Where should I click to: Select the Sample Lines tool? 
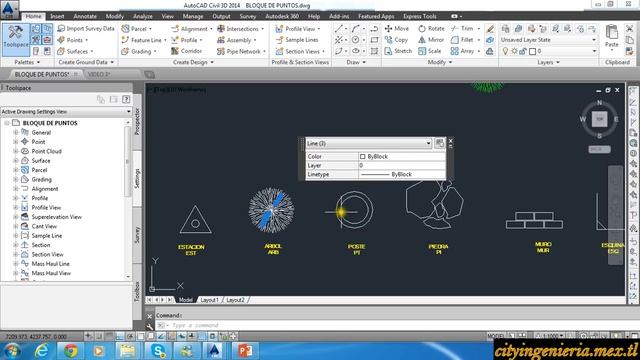click(x=297, y=40)
